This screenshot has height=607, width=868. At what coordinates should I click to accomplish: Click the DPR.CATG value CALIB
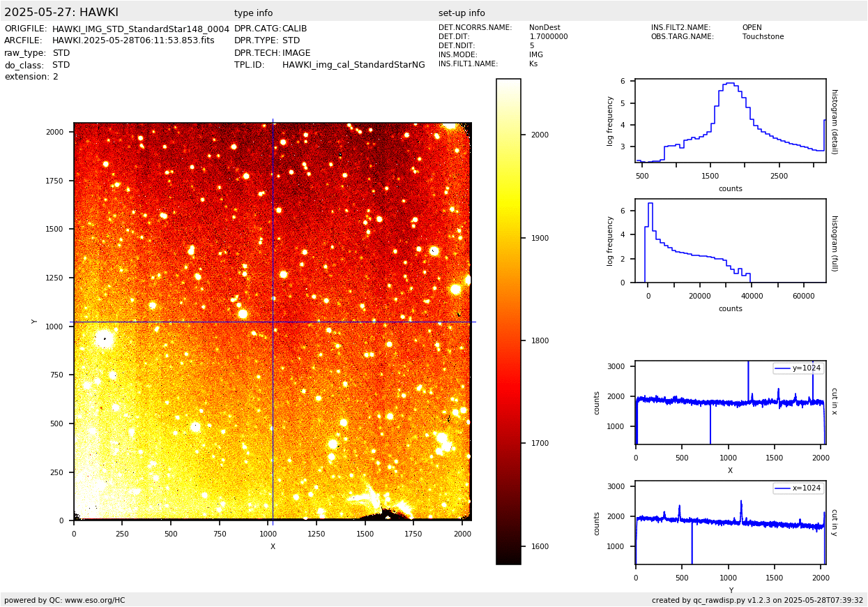click(294, 29)
